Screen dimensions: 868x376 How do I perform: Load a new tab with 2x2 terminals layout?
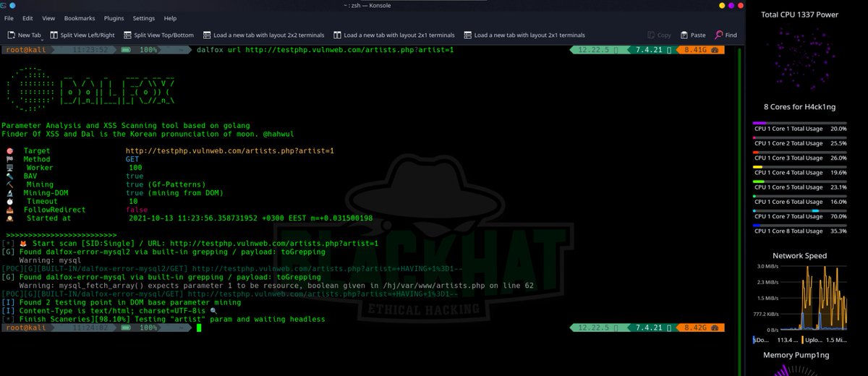click(x=264, y=35)
